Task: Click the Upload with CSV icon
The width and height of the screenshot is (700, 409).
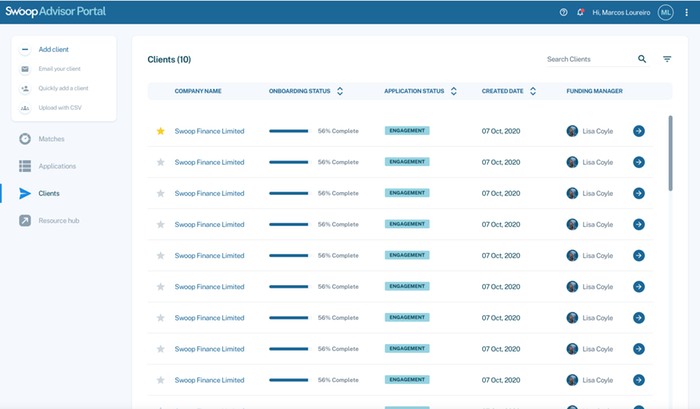Action: tap(25, 108)
